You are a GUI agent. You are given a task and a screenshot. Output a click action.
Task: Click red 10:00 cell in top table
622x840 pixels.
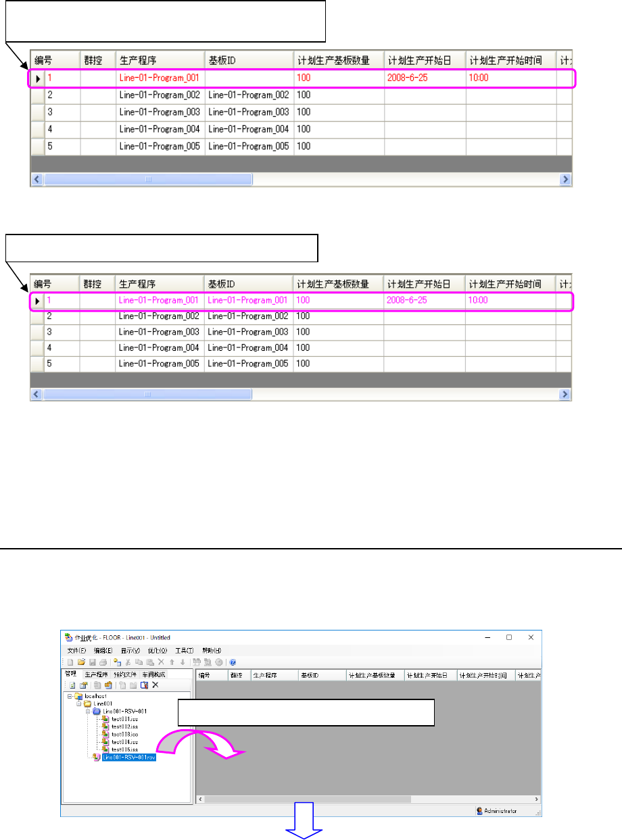510,78
